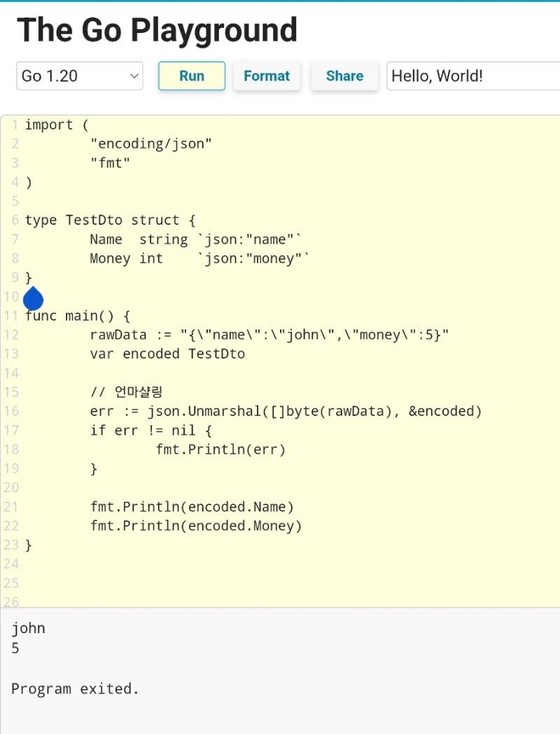This screenshot has height=734, width=560.
Task: Click output text john
Action: 28,629
